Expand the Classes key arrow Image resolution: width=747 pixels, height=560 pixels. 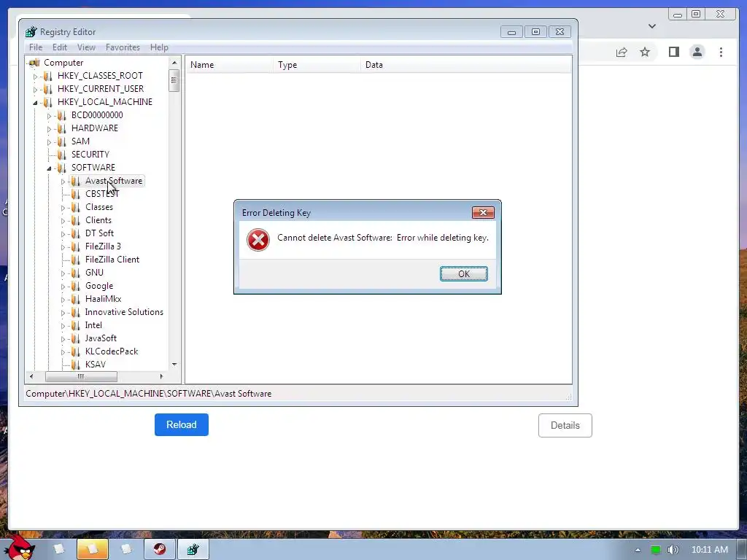[x=63, y=208]
